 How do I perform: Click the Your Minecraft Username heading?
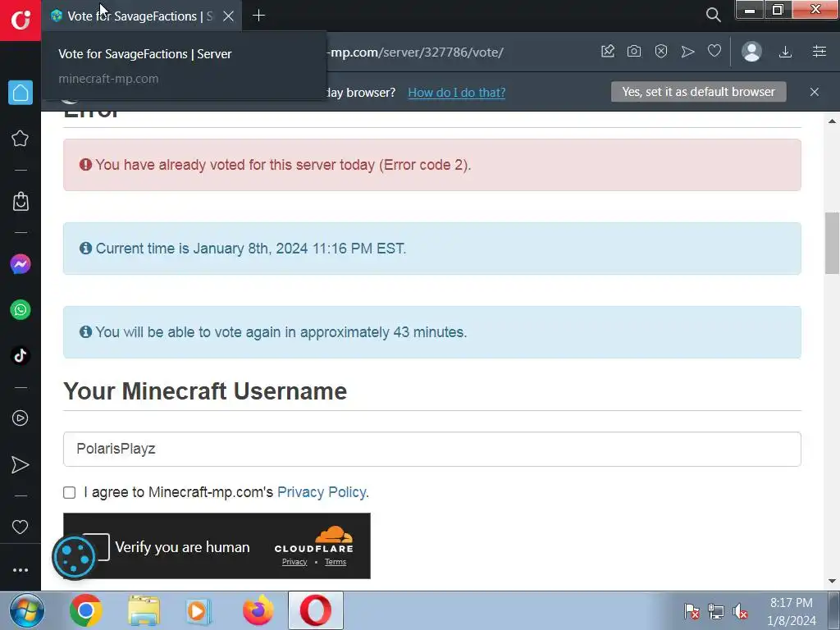click(205, 391)
